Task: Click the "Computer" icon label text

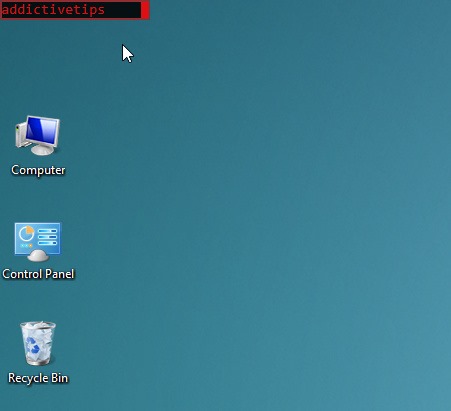Action: 38,170
